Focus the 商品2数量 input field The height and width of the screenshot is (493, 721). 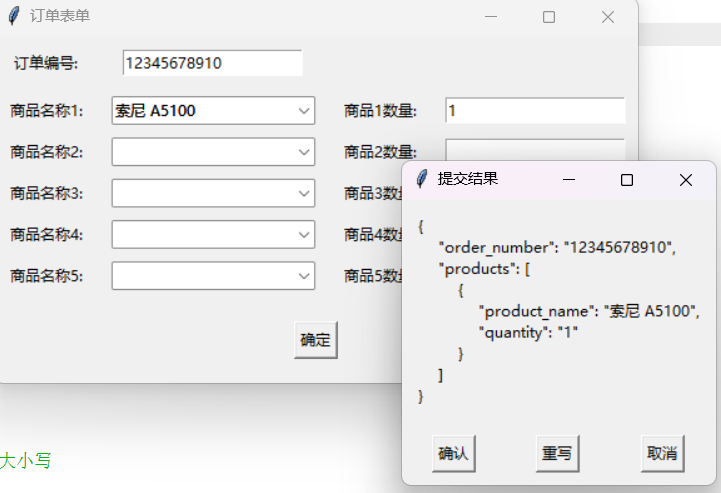535,150
